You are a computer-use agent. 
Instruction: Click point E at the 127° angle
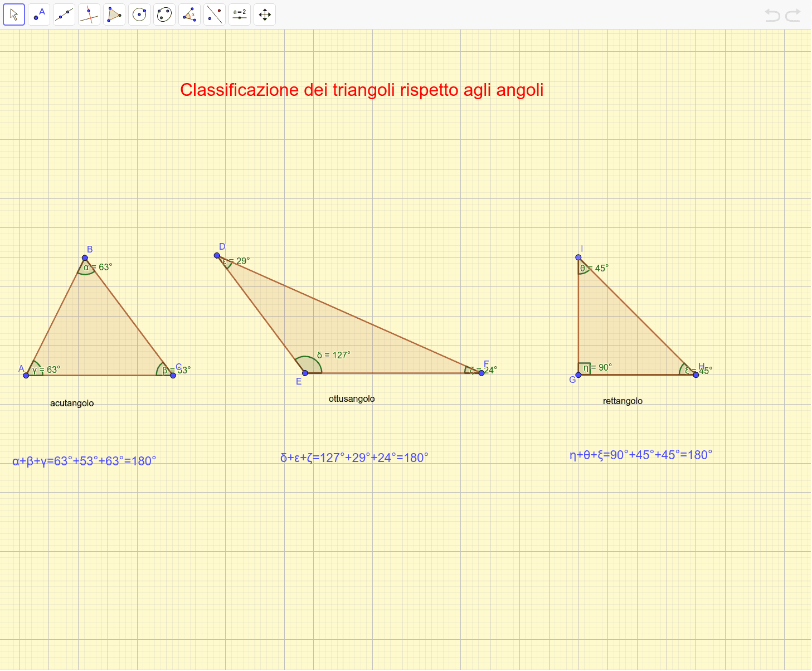tap(305, 373)
